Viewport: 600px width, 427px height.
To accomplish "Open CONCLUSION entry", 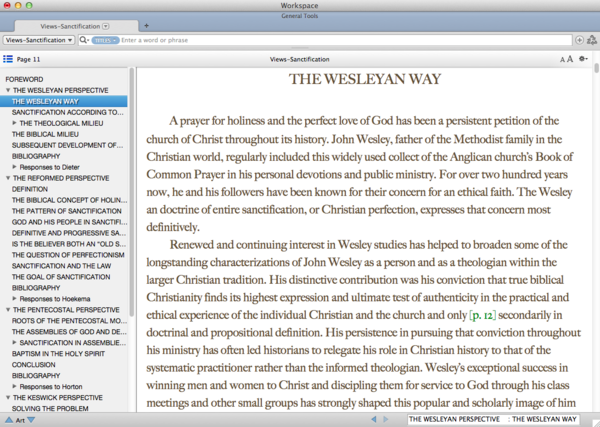I will point(34,365).
